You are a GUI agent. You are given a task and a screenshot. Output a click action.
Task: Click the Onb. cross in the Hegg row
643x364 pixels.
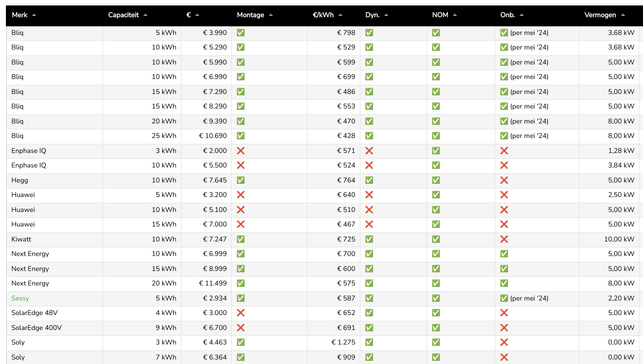tap(504, 180)
